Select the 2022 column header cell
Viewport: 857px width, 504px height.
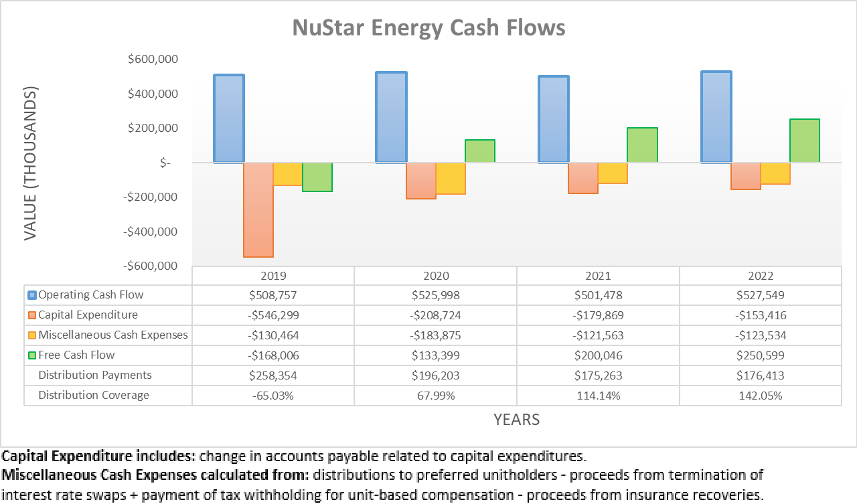(760, 275)
